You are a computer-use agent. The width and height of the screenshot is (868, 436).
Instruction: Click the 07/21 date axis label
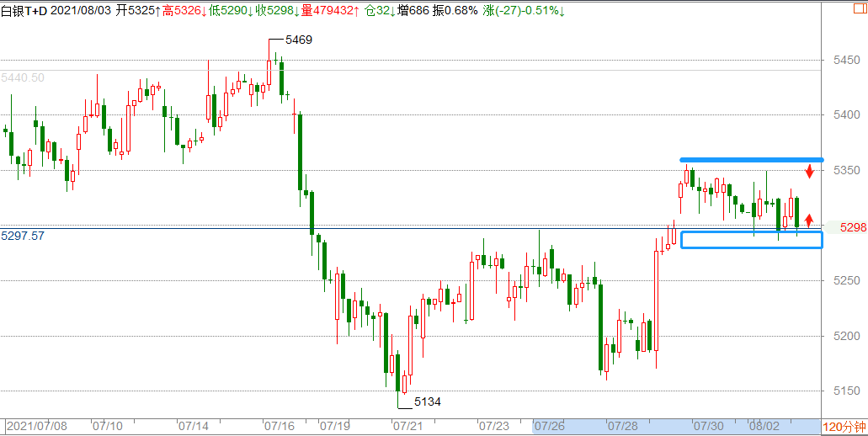407,427
